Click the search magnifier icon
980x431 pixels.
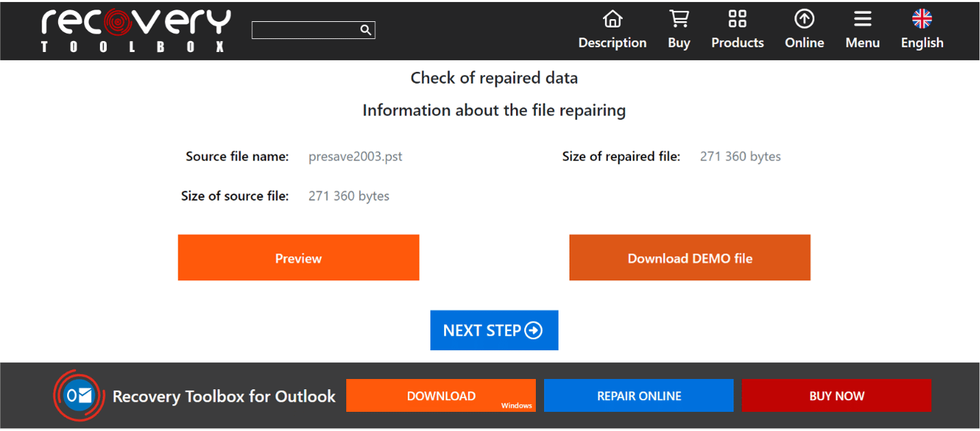pyautogui.click(x=366, y=29)
